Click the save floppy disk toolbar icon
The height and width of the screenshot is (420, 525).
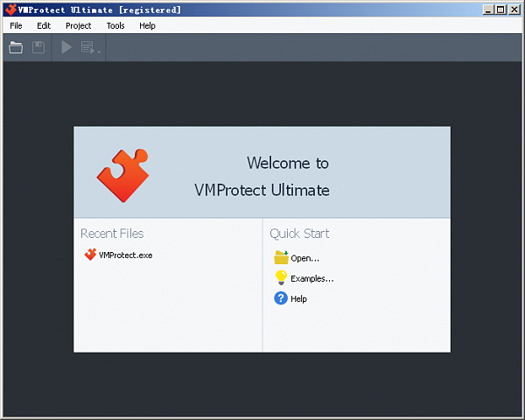point(38,47)
